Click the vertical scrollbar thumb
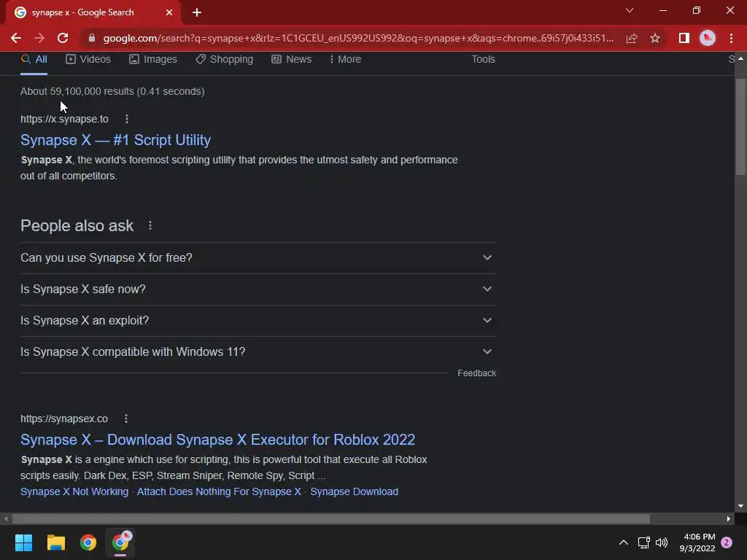 740,127
